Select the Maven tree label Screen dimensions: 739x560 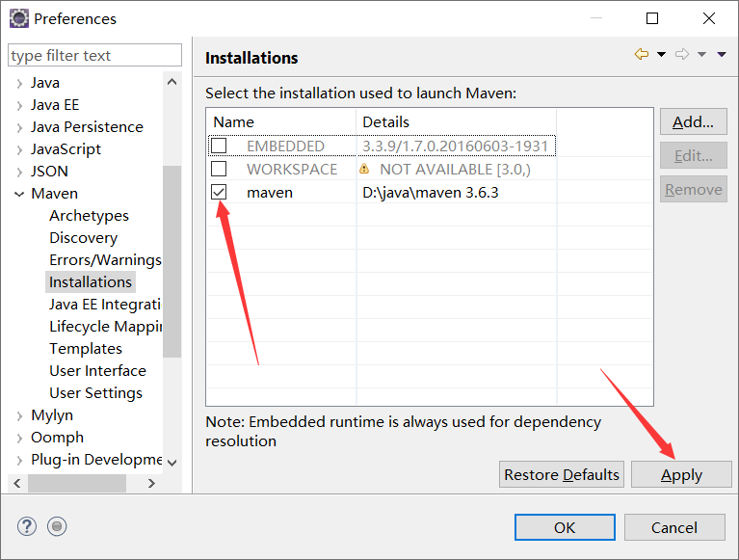click(x=55, y=194)
